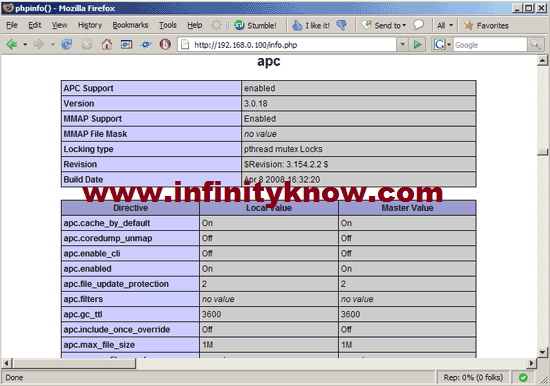550x386 pixels.
Task: Click the I like it! thumbs up
Action: tap(311, 25)
